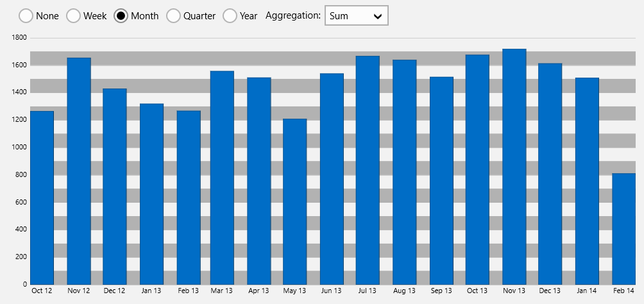
Task: Click the Sep 13 bar
Action: [x=441, y=180]
